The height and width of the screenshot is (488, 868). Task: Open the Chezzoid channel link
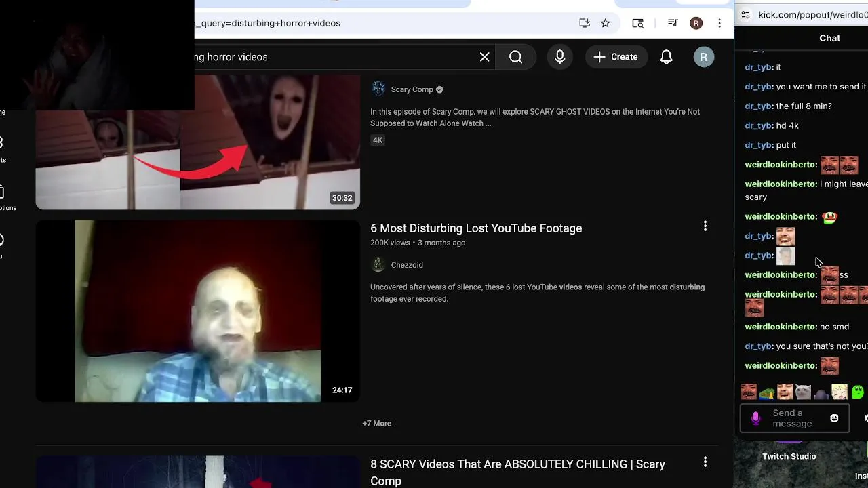coord(407,265)
